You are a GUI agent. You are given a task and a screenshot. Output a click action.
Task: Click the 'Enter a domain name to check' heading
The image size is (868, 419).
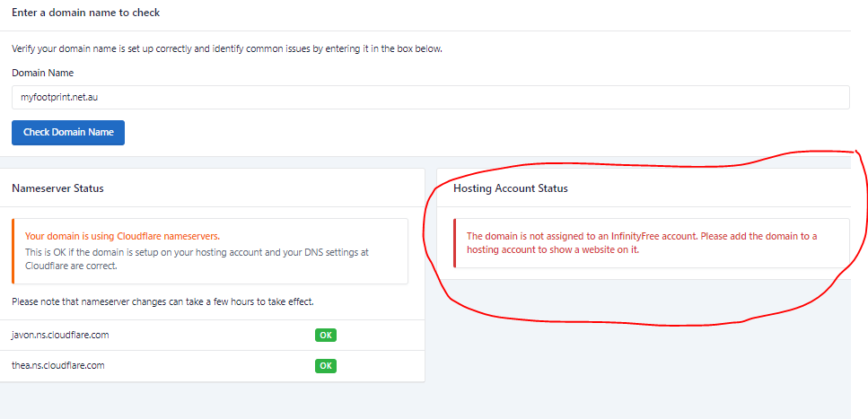pos(86,13)
